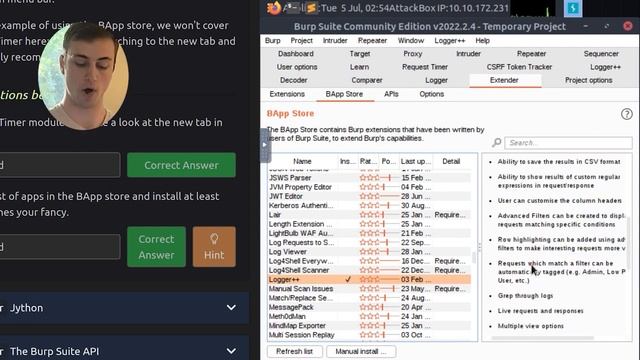
Task: Open the Learn tab
Action: pos(360,67)
